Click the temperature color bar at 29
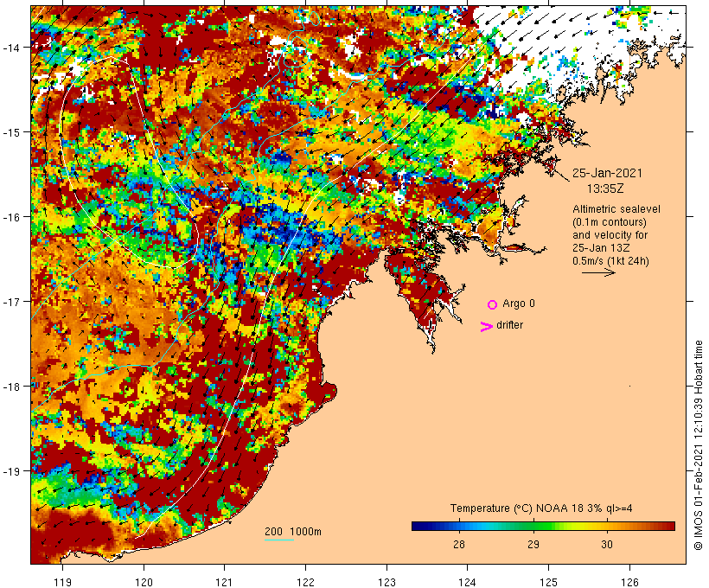Viewport: 709px width, 588px height. coord(533,526)
